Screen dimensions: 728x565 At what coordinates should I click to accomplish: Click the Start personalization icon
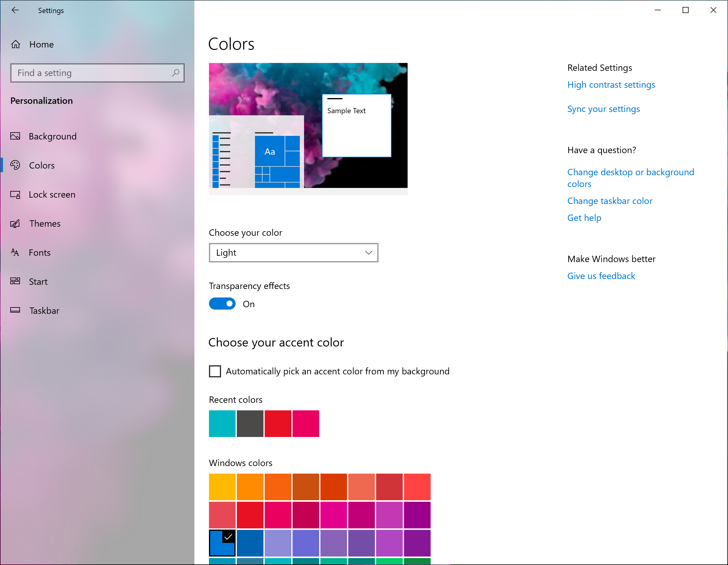click(x=16, y=281)
